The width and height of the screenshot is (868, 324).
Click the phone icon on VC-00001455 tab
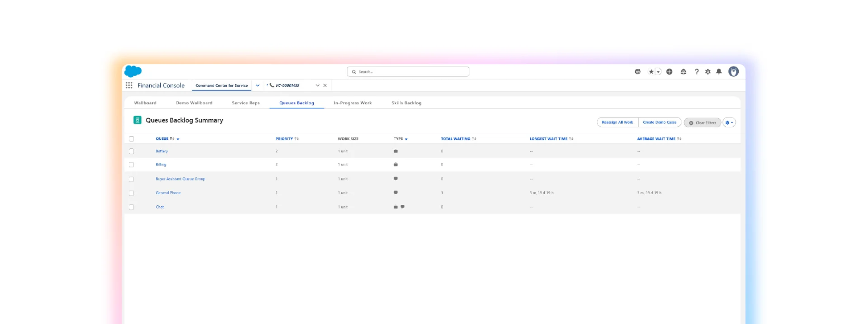[x=272, y=85]
